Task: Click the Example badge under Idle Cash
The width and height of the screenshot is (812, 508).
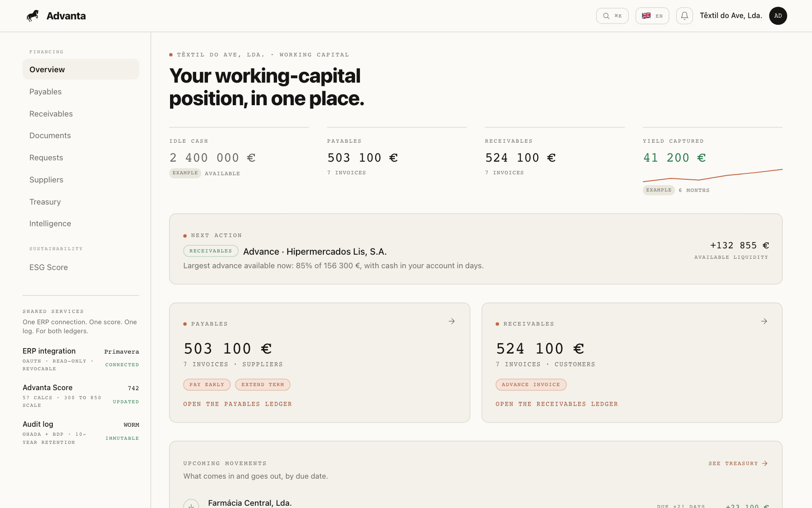Action: click(x=185, y=173)
